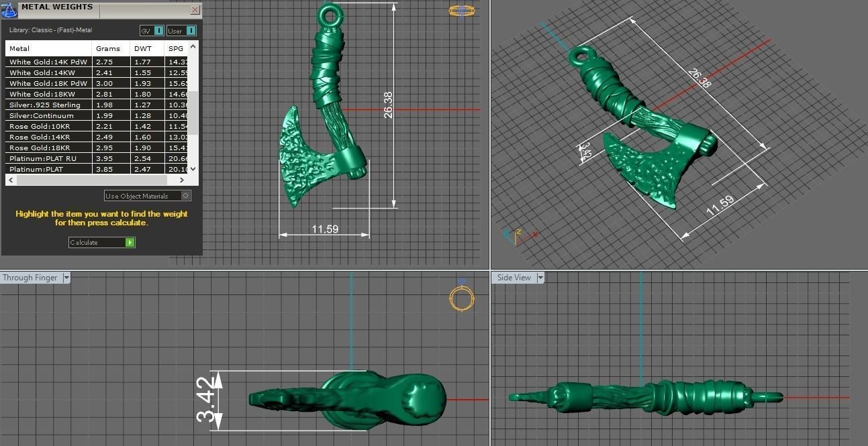Click the Calculate button

(101, 243)
